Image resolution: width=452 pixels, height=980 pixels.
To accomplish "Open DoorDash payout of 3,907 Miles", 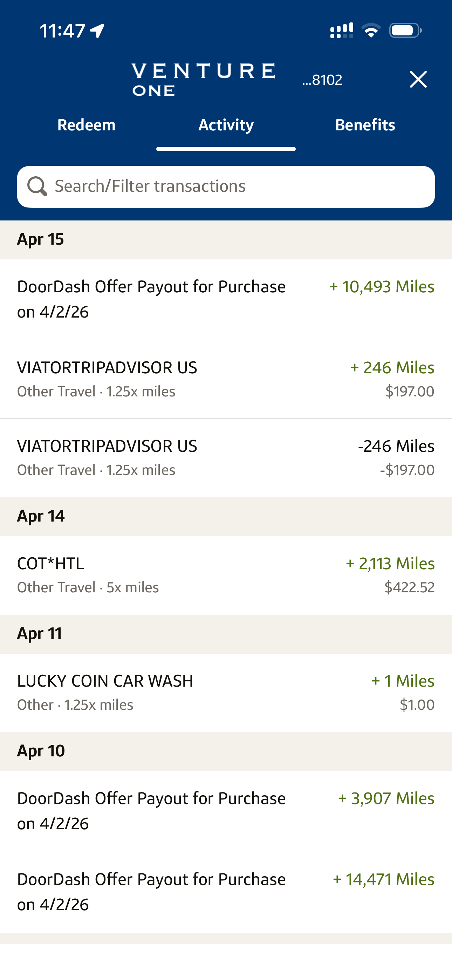I will click(226, 811).
